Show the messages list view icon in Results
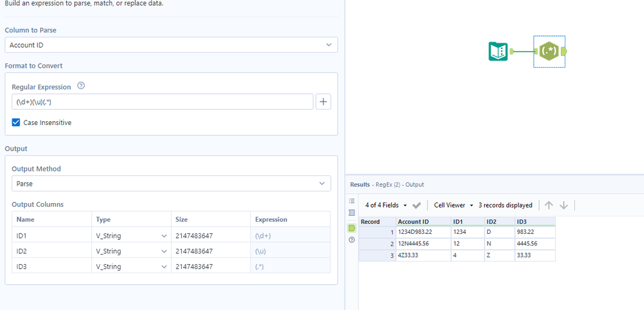The image size is (644, 310). tap(352, 200)
